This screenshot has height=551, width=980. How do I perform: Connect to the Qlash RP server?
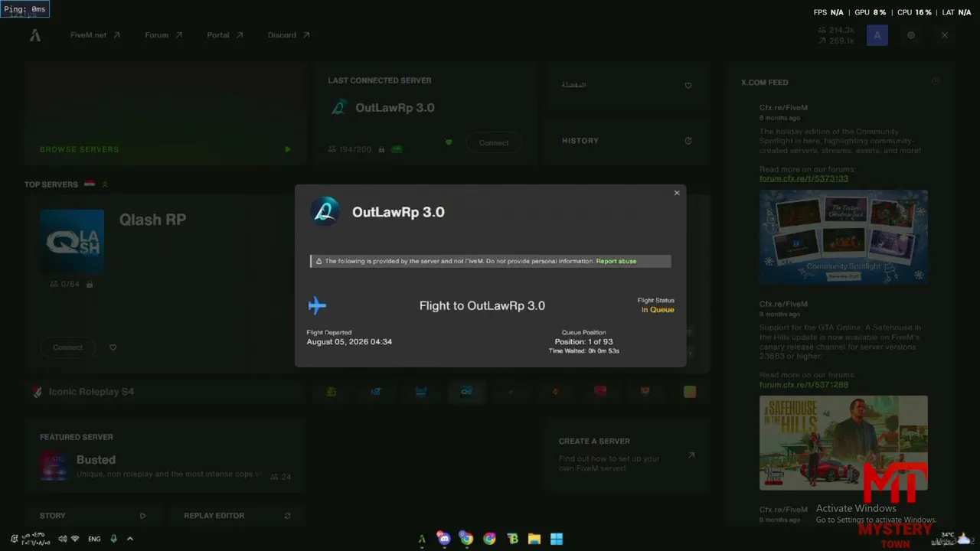(x=67, y=347)
